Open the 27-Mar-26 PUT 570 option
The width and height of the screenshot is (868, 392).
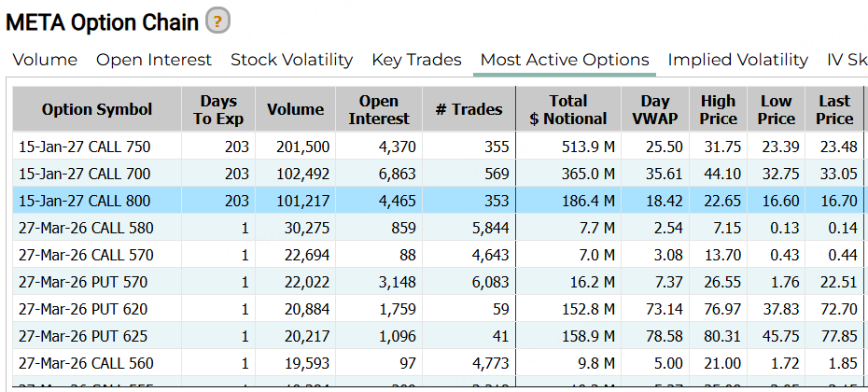[x=84, y=282]
